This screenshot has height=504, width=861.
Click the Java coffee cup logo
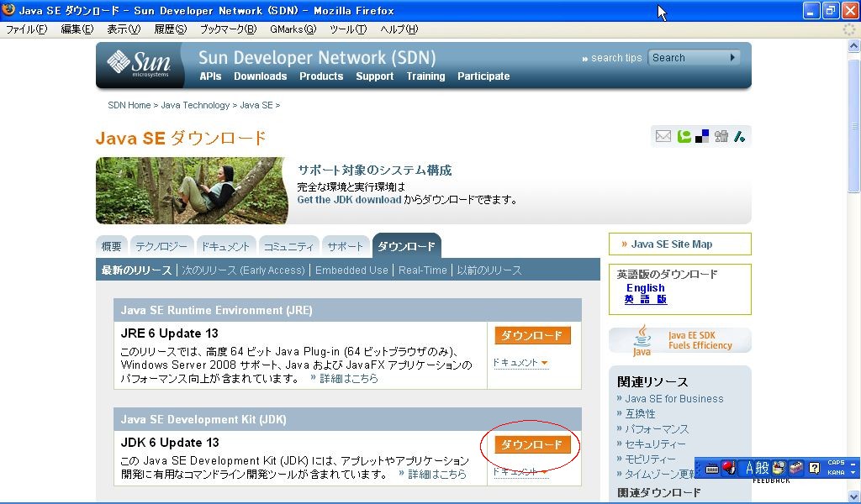click(642, 340)
